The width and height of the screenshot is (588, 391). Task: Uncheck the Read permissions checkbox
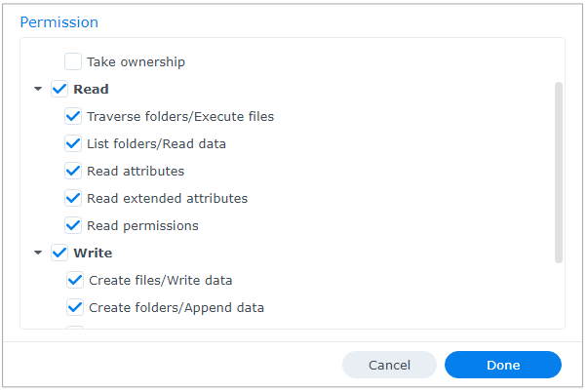point(73,225)
